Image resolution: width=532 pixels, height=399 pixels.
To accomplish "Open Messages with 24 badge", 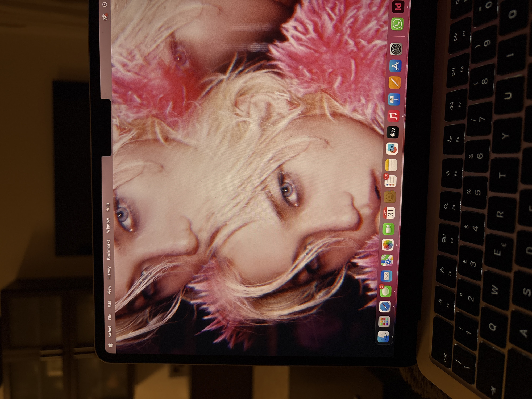I will pos(385,291).
